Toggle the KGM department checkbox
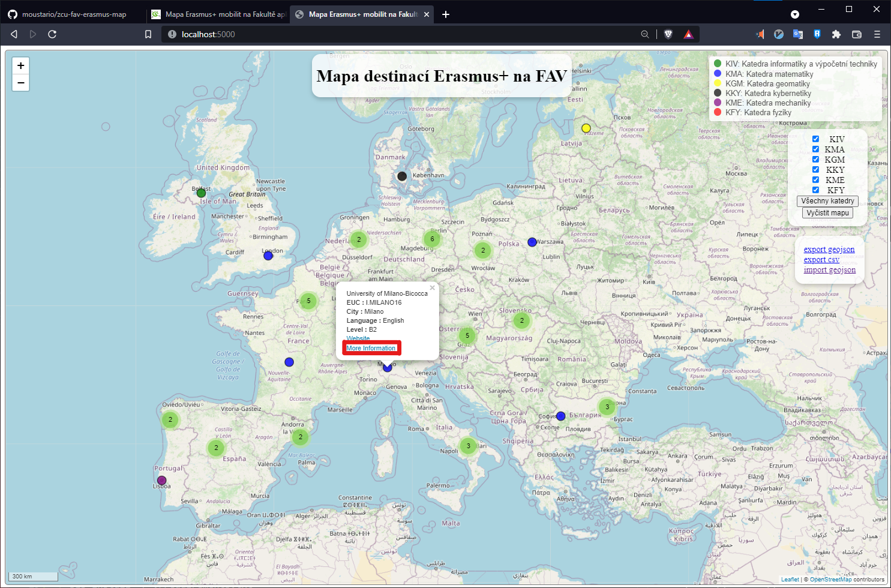The width and height of the screenshot is (891, 588). coord(815,159)
